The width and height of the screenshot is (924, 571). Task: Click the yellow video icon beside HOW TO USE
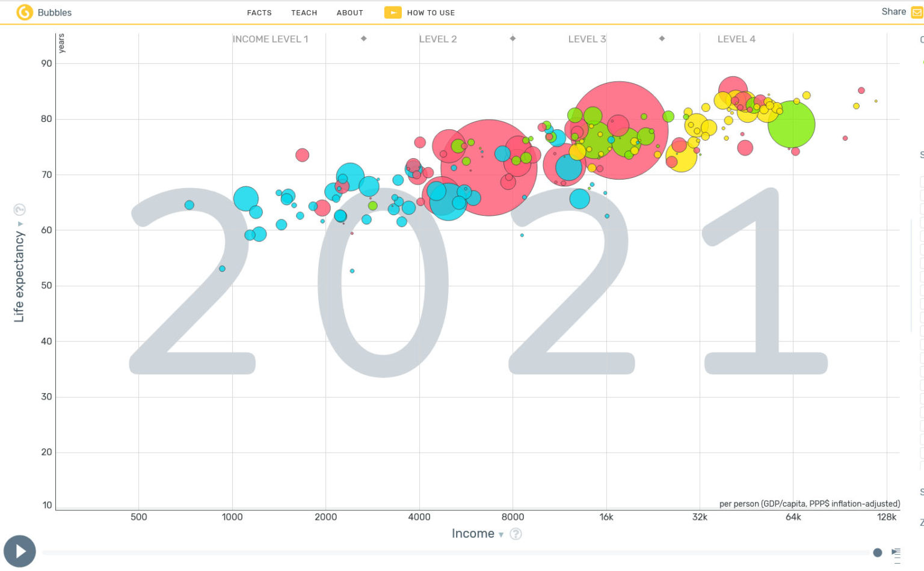(393, 12)
